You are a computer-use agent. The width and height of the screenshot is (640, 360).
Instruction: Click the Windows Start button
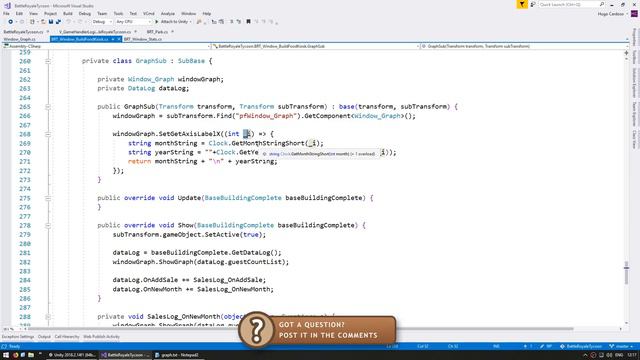click(x=6, y=355)
